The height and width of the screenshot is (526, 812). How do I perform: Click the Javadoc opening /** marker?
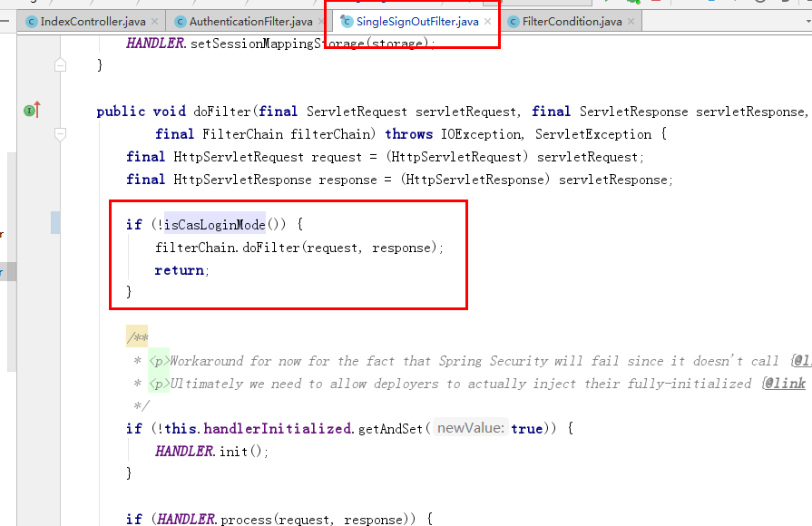137,337
